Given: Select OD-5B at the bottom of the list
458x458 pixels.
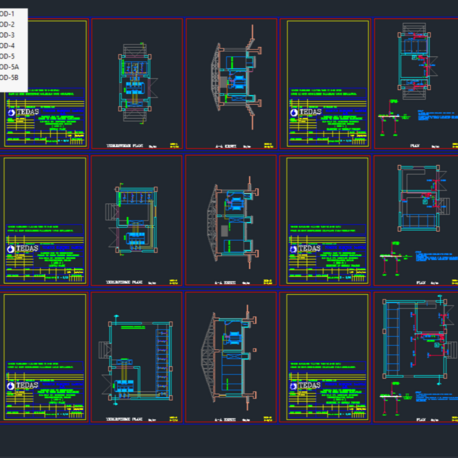Looking at the screenshot, I should 9,78.
